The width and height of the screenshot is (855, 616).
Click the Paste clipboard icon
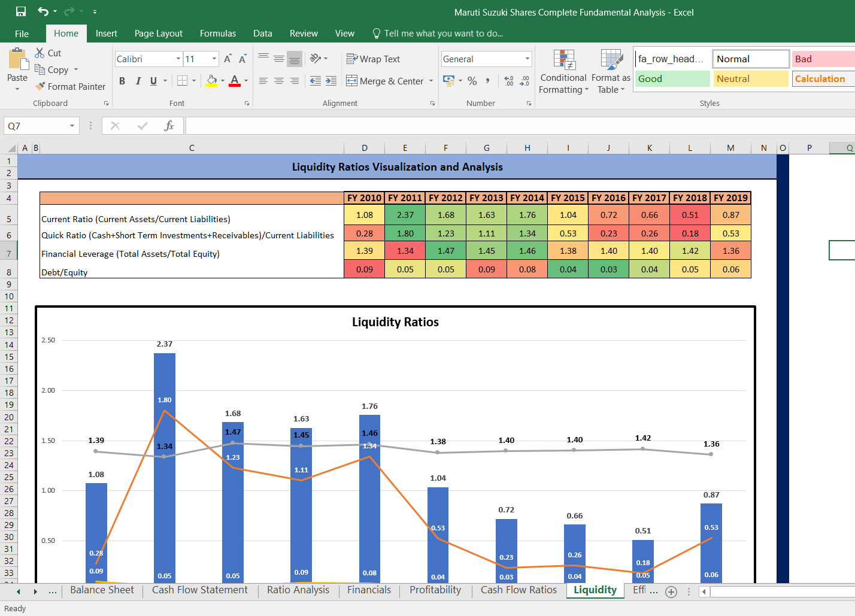17,59
